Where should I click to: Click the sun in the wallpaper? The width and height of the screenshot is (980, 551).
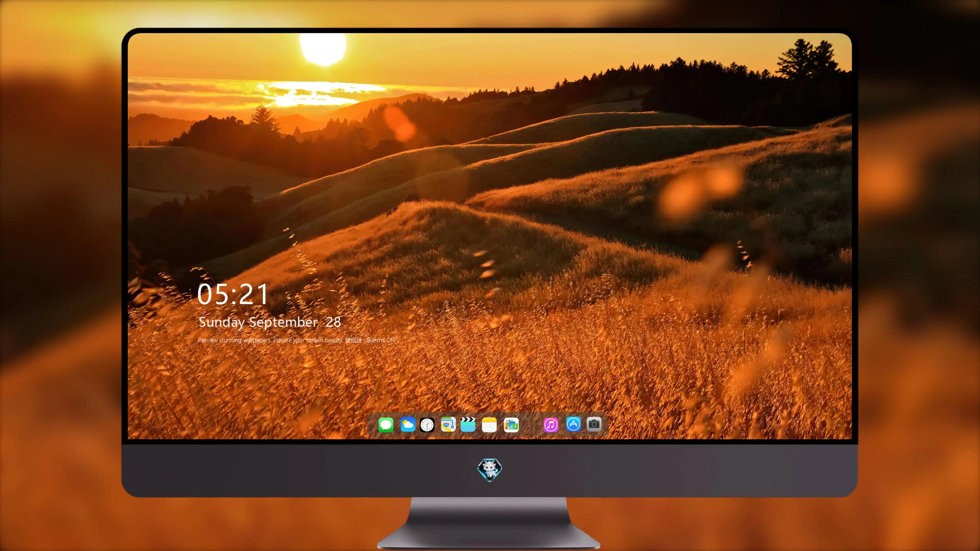coord(323,49)
